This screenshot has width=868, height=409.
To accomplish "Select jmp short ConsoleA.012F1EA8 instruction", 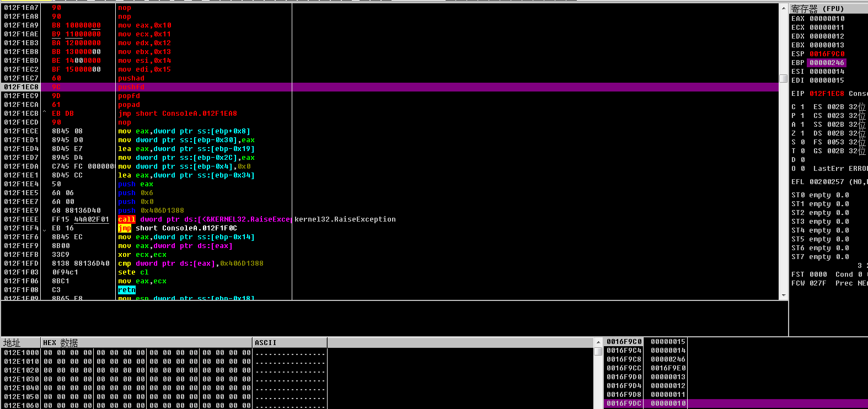I will coord(178,114).
